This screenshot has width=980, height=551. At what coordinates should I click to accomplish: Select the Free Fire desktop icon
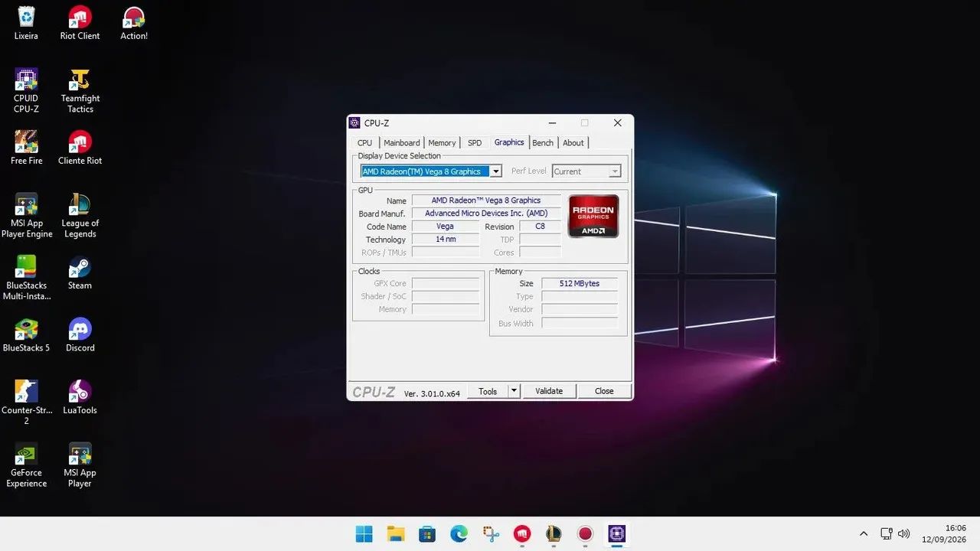point(26,148)
